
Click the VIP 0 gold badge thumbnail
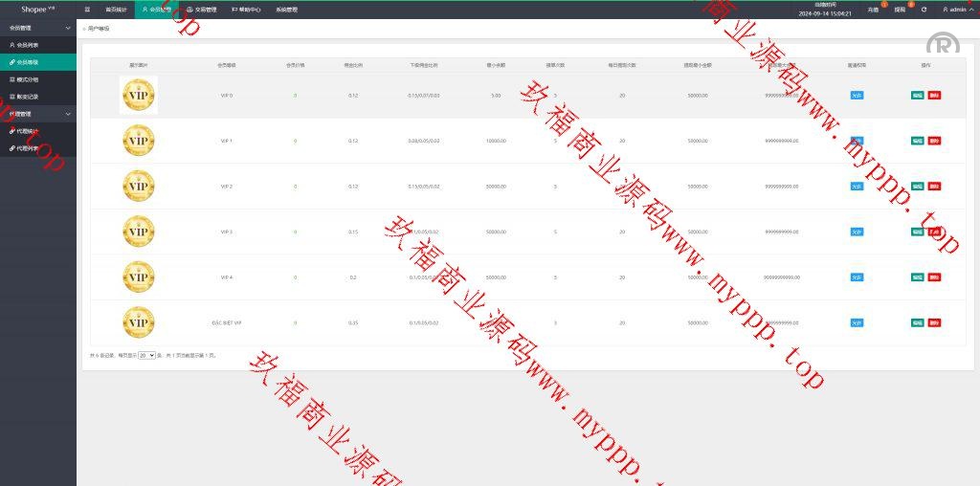(139, 96)
